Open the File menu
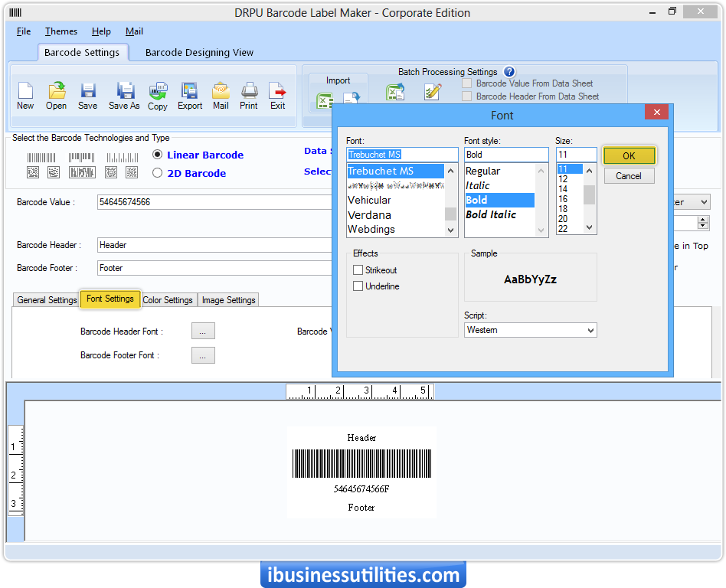Screen dimensions: 726x588 click(x=24, y=31)
